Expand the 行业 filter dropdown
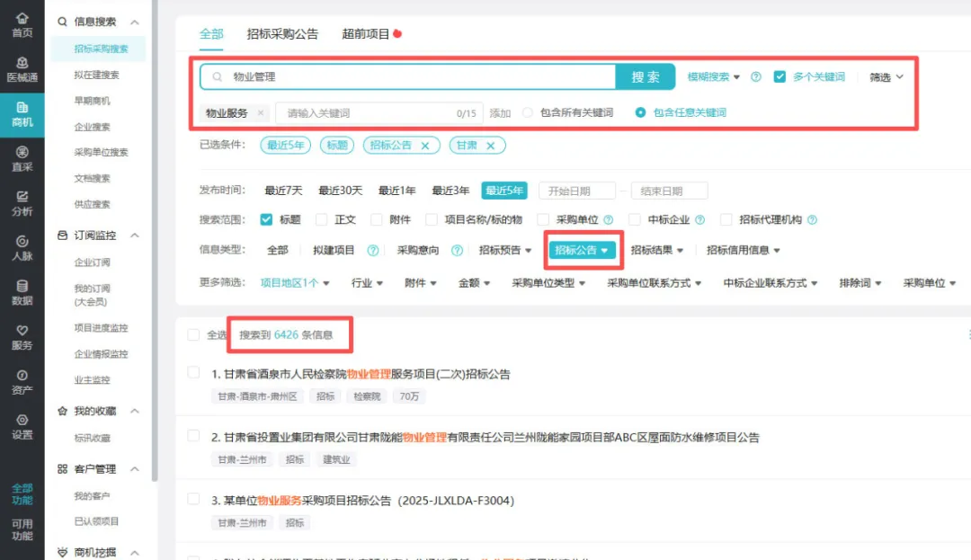Image resolution: width=971 pixels, height=560 pixels. click(367, 283)
